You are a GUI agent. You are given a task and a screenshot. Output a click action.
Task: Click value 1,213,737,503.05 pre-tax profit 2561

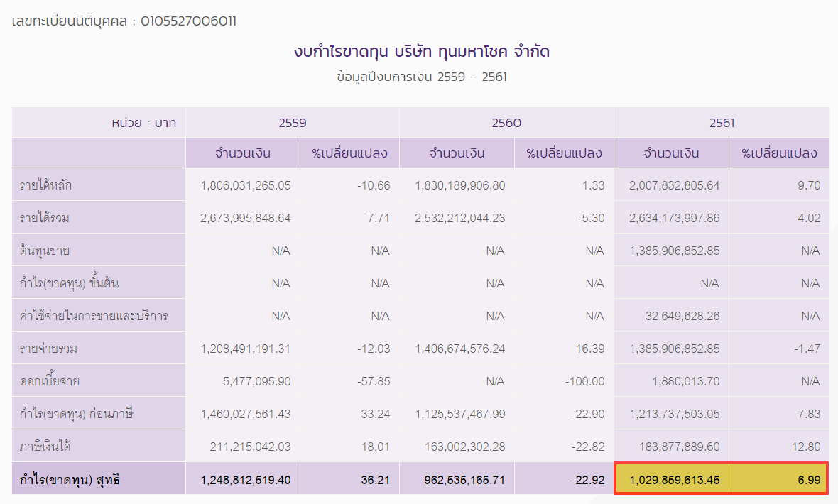tap(675, 414)
